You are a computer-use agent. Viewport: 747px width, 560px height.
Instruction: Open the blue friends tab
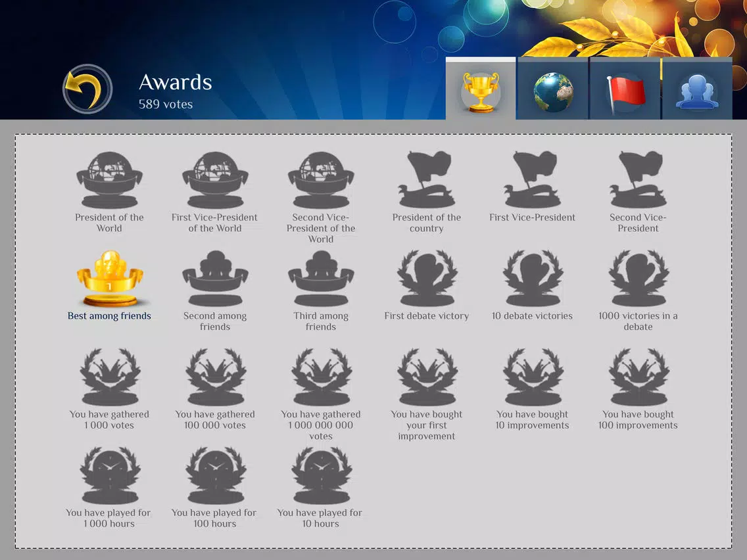tap(697, 89)
